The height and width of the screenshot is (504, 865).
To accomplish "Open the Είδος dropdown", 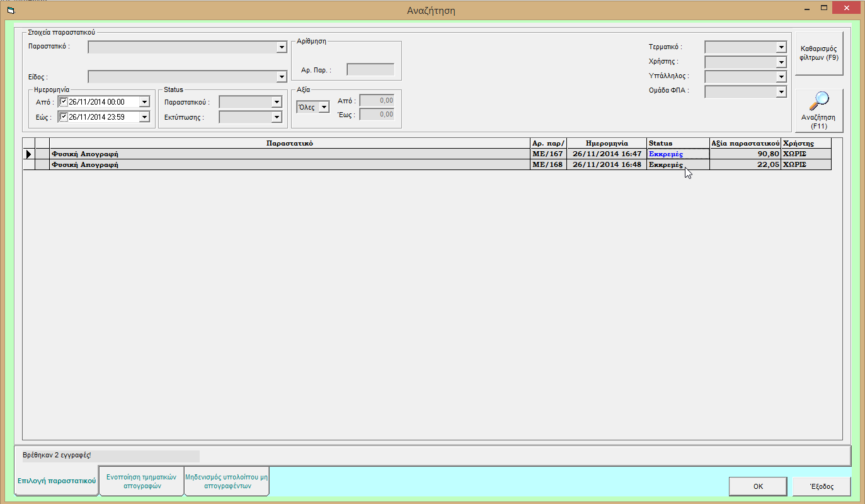I will point(282,77).
